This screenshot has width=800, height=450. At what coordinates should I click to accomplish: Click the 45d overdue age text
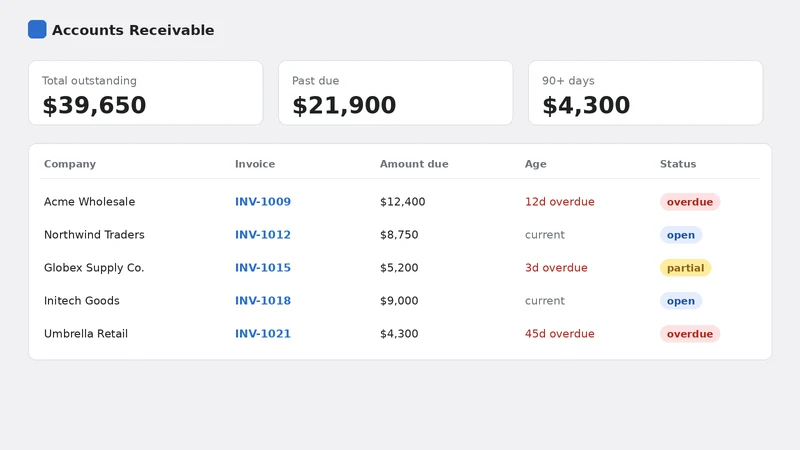560,334
